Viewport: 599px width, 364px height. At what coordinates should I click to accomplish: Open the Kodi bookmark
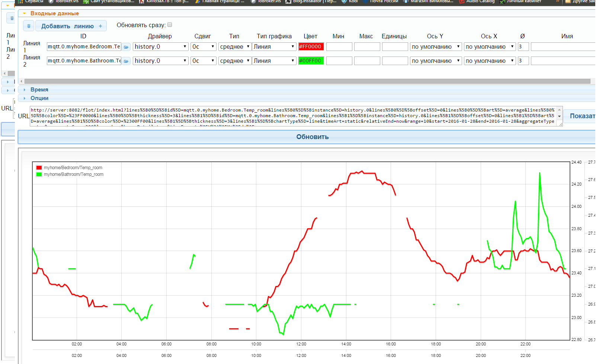click(x=349, y=1)
